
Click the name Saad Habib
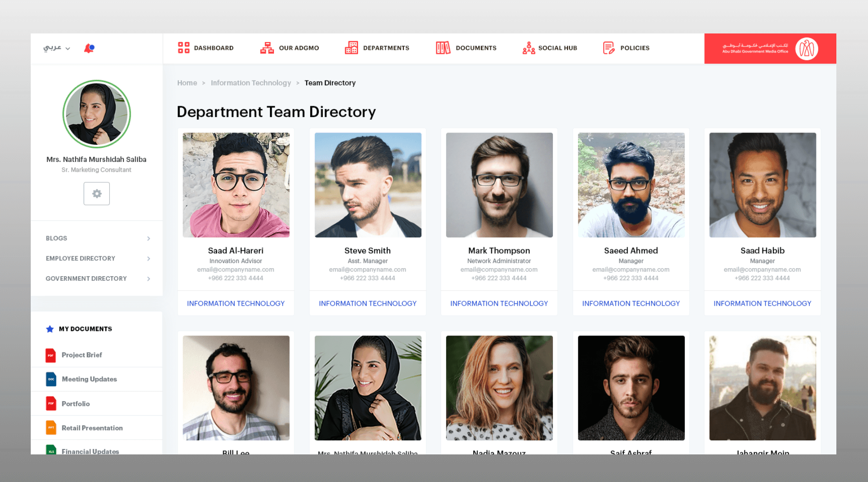tap(763, 250)
